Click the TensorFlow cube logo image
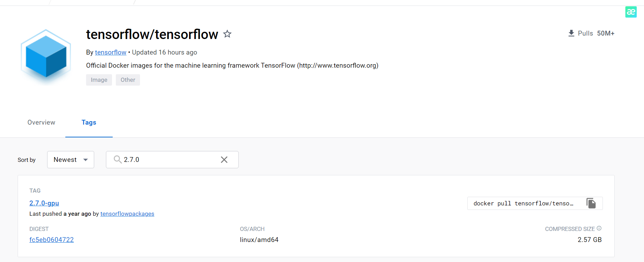Screen dimensions: 644x262 tap(46, 57)
